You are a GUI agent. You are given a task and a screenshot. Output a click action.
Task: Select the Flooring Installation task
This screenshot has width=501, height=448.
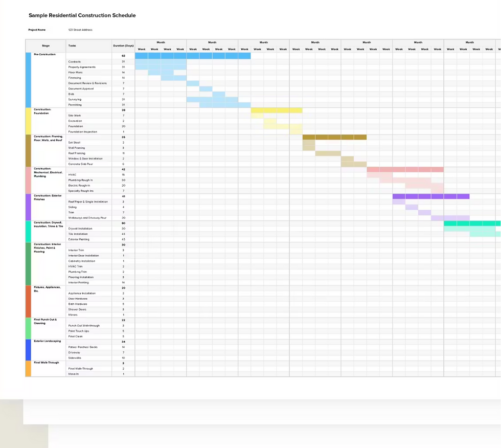pyautogui.click(x=81, y=277)
